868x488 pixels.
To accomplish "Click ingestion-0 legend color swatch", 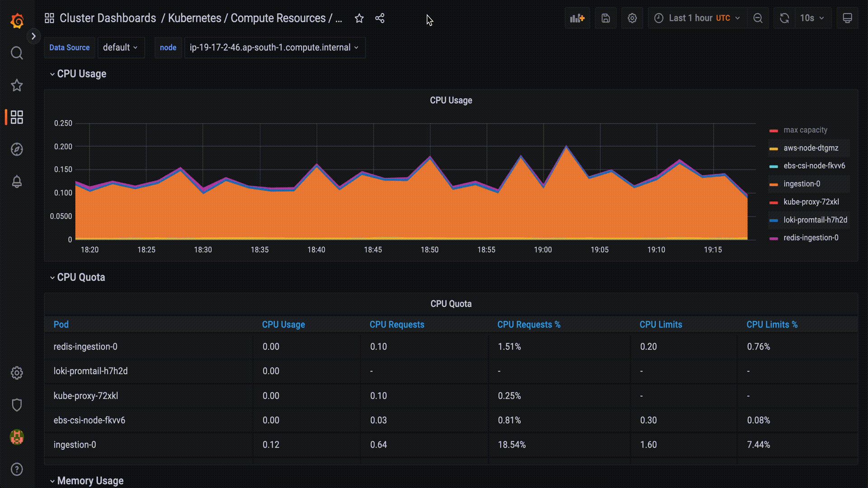I will pos(774,184).
